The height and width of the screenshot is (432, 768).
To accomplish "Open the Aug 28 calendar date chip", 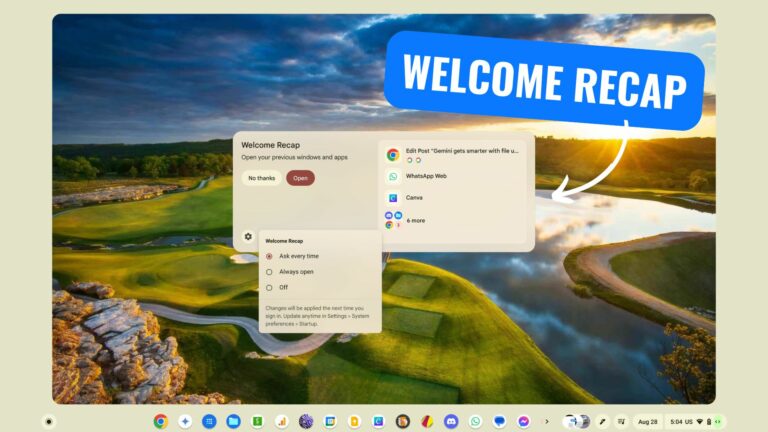I will pos(648,421).
